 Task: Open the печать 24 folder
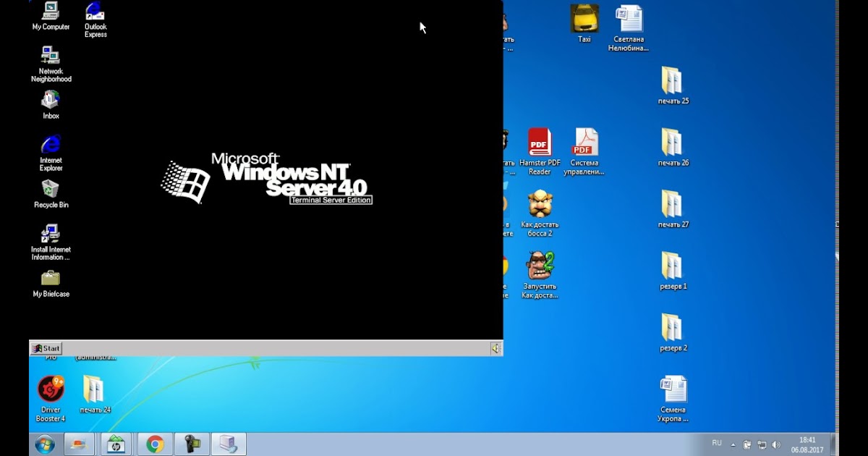95,394
